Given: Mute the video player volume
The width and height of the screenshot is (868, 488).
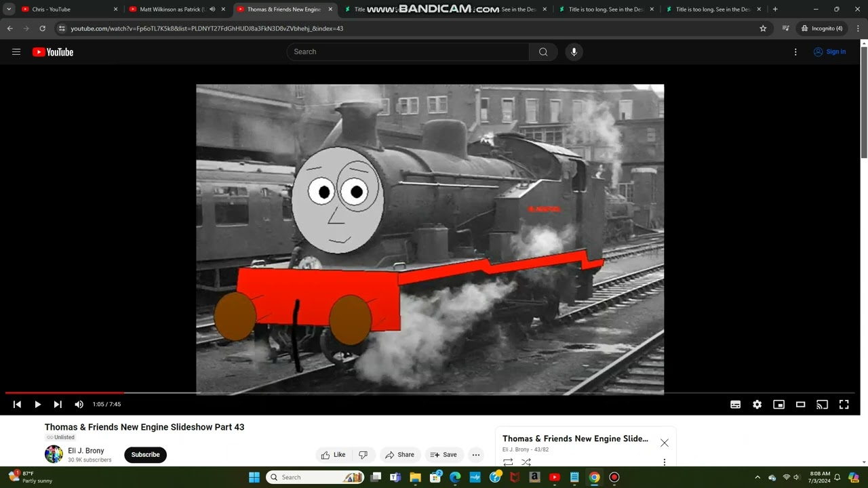Looking at the screenshot, I should click(79, 404).
